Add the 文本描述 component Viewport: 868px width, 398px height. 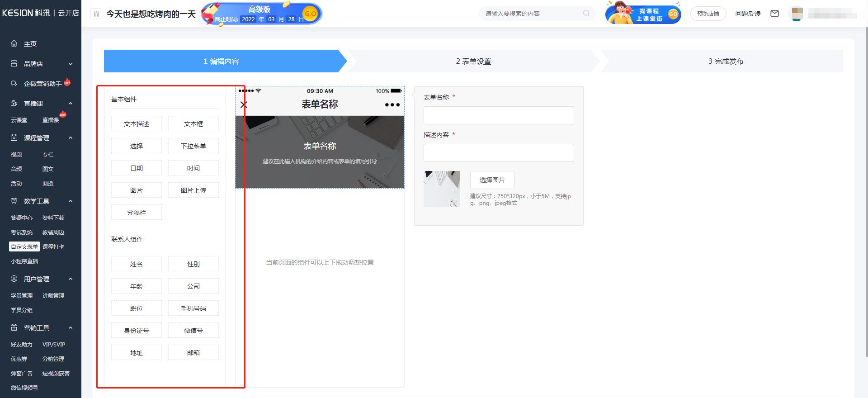137,124
